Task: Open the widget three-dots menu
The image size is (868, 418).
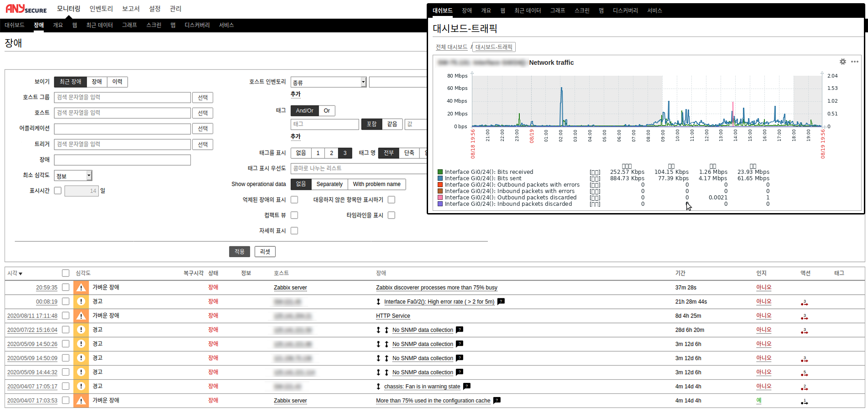Action: 854,62
